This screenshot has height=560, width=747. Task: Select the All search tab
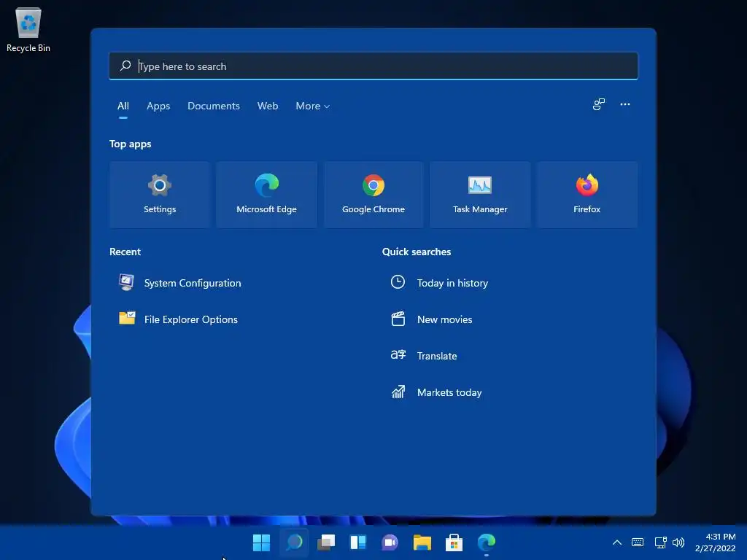123,106
